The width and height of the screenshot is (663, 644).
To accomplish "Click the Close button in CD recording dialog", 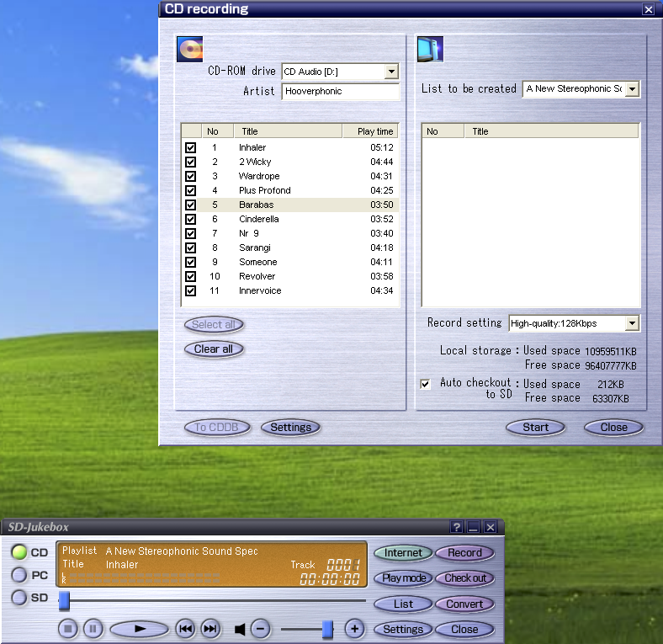I will pos(613,428).
